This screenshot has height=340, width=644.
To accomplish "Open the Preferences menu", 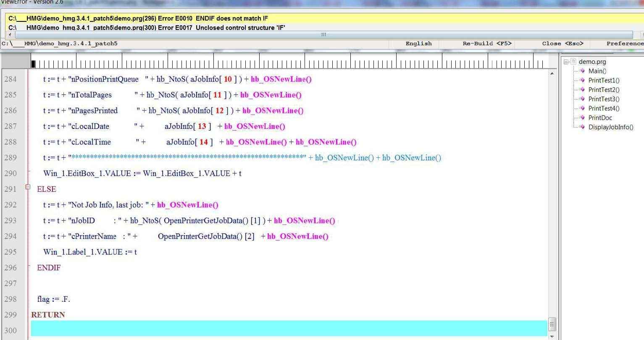I will tap(624, 44).
